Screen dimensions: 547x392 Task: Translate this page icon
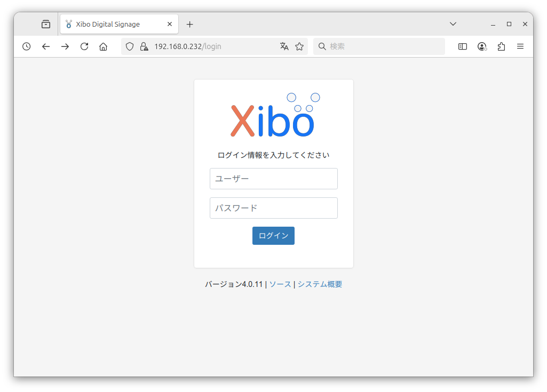[284, 46]
